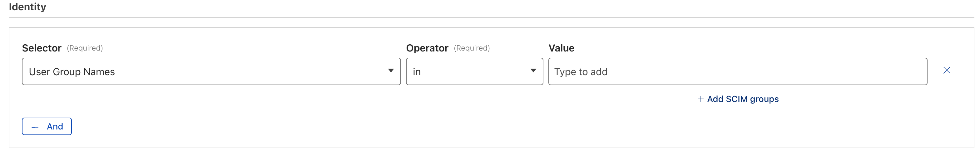Click the Value field label
Viewport: 980px width, 151px height.
click(561, 48)
